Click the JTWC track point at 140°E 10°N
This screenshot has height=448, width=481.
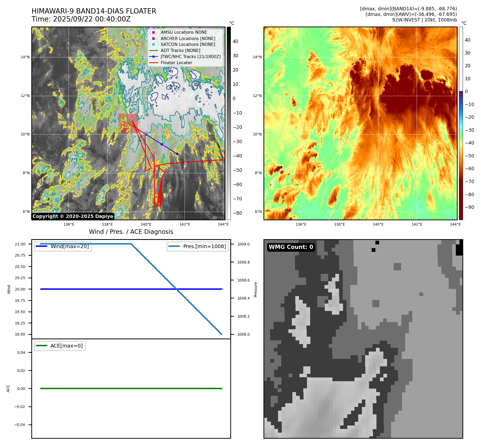coord(146,135)
